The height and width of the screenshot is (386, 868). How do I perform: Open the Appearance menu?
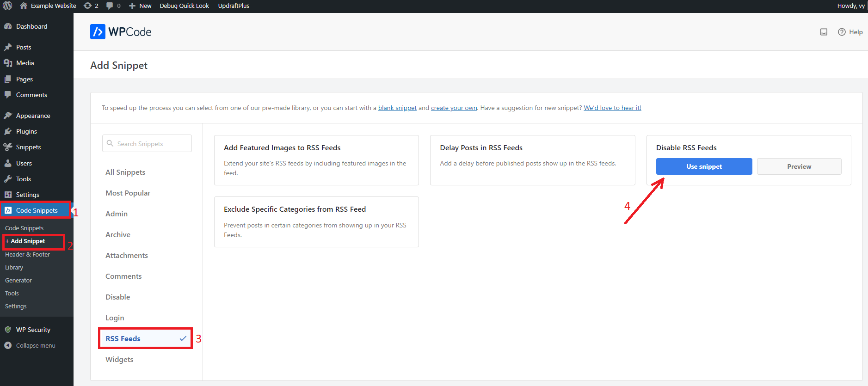pos(37,116)
